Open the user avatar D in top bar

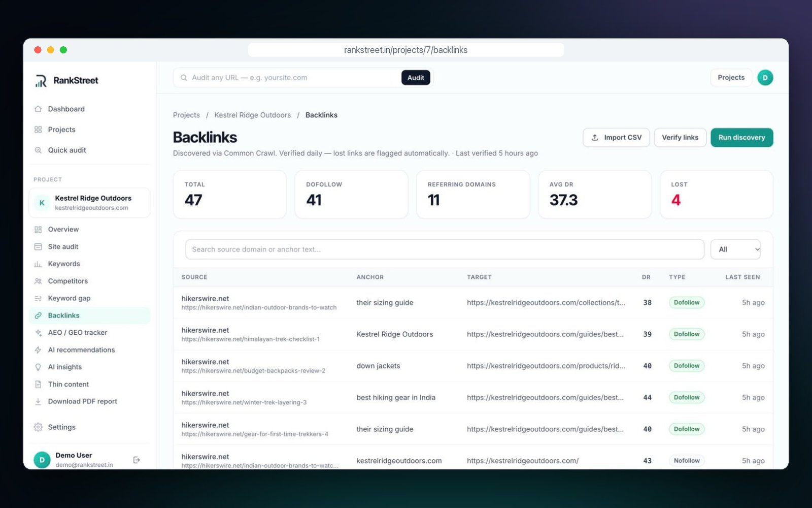click(x=765, y=78)
